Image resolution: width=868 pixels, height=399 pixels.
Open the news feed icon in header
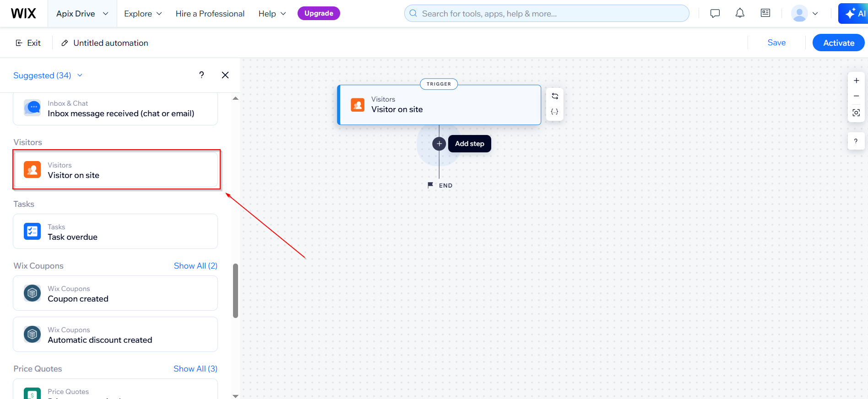[765, 13]
